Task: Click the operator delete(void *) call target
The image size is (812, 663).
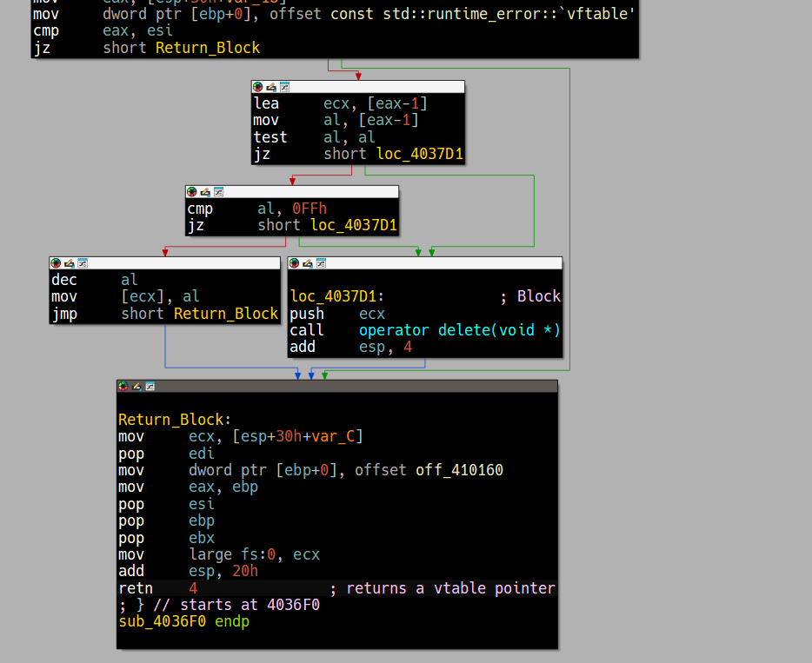Action: 459,330
